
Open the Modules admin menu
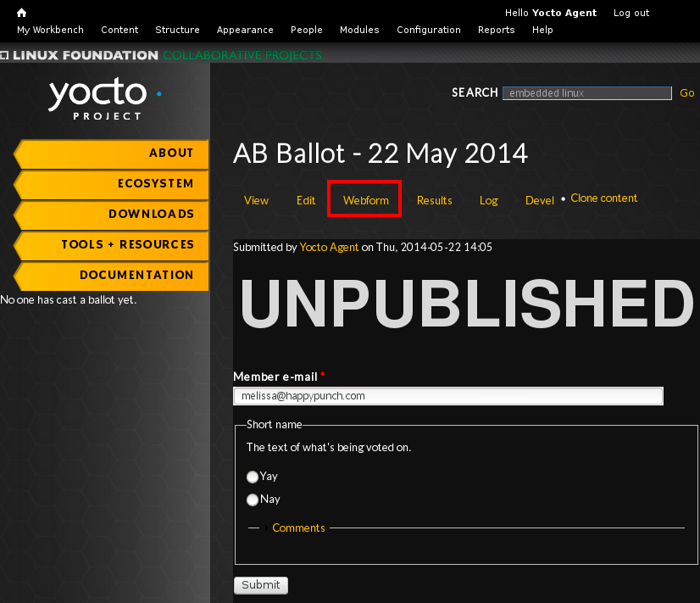pos(359,30)
